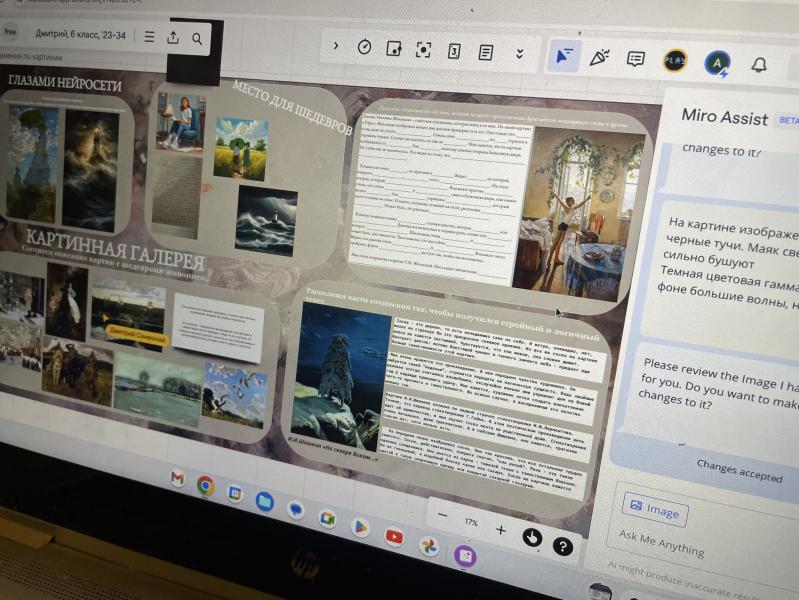The width and height of the screenshot is (799, 600).
Task: Collapse the apps toolbar with the chevron arrow
Action: tap(336, 45)
